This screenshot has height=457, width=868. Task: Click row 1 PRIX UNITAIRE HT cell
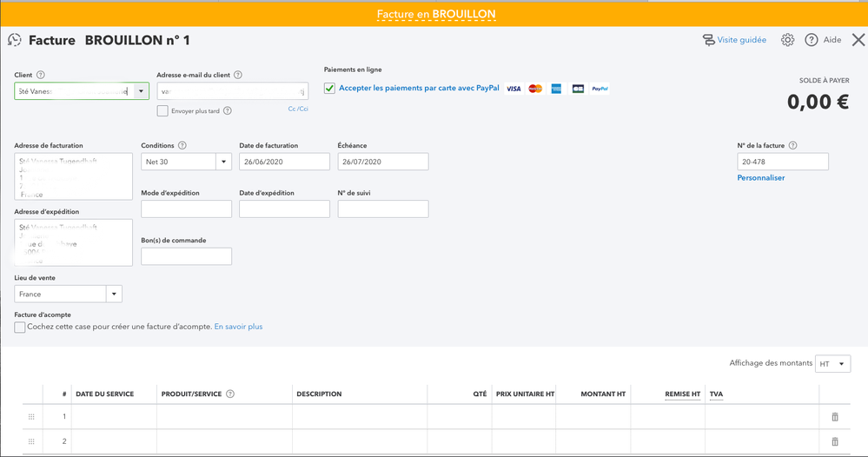(524, 417)
